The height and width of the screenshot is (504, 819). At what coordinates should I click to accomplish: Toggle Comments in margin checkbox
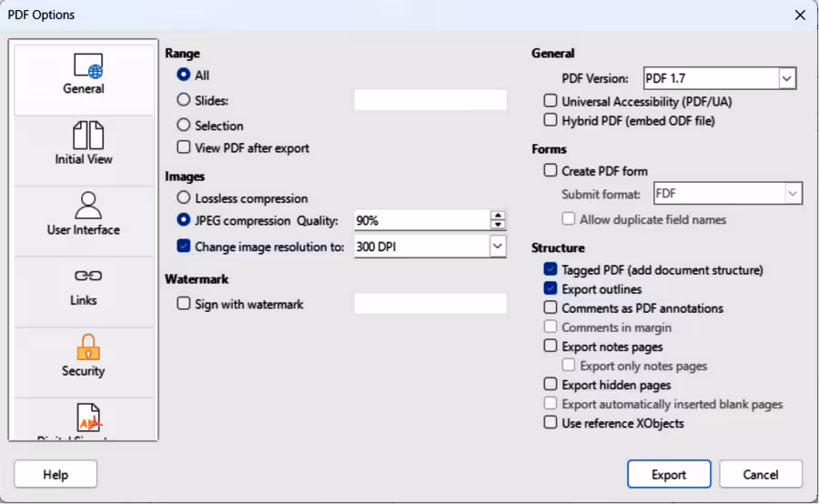[x=550, y=327]
